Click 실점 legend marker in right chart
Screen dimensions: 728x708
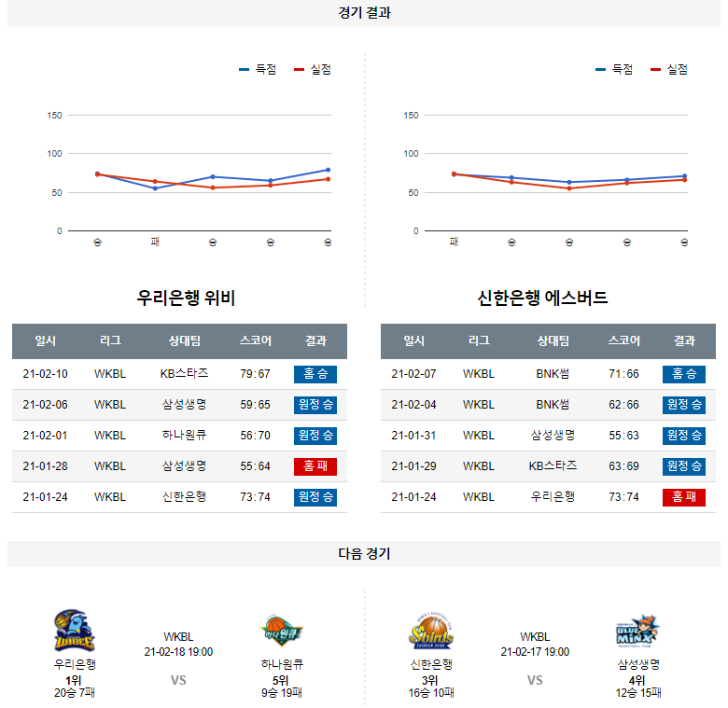tap(655, 70)
